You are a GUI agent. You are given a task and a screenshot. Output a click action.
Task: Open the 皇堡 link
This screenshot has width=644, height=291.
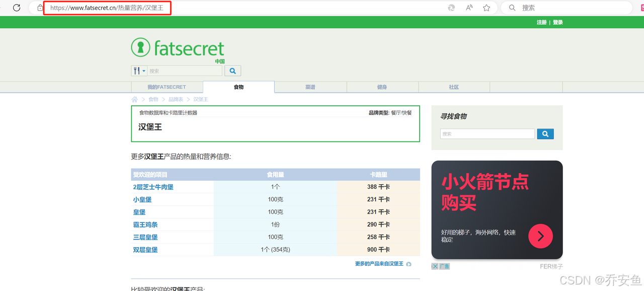[139, 212]
